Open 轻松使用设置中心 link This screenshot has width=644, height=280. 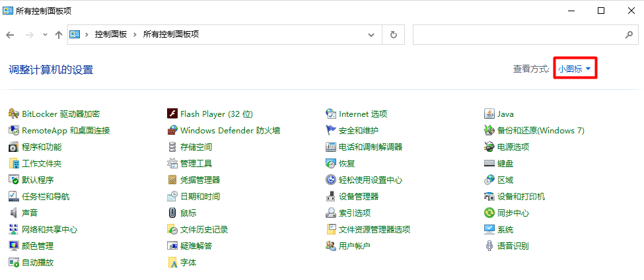(371, 180)
